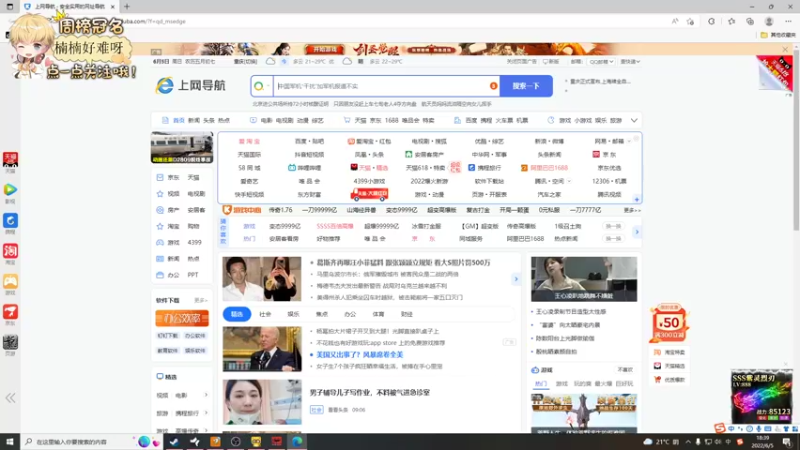Open the blue headline 美国又出事了?风暴席卷全美
This screenshot has width=800, height=450.
[360, 355]
